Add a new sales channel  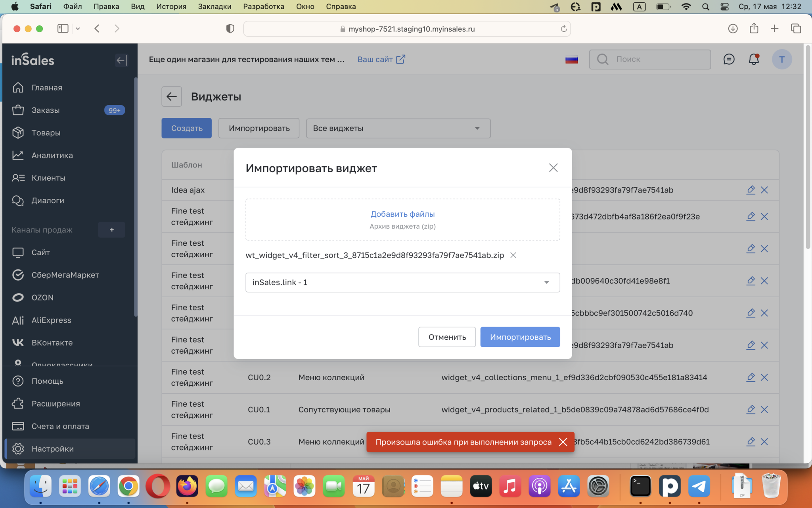click(x=112, y=230)
